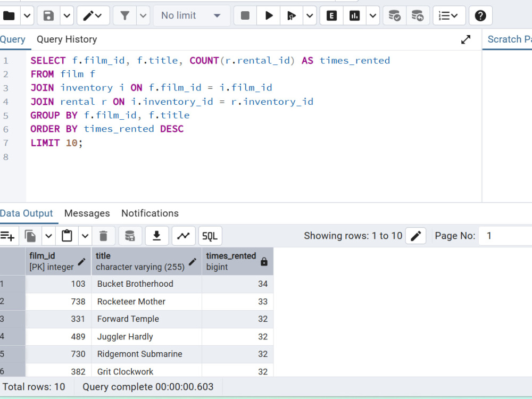Click the Filter funnel icon
Image resolution: width=532 pixels, height=399 pixels.
click(124, 15)
